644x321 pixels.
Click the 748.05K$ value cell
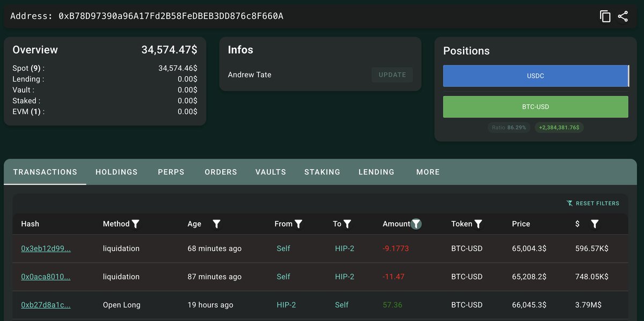(591, 276)
